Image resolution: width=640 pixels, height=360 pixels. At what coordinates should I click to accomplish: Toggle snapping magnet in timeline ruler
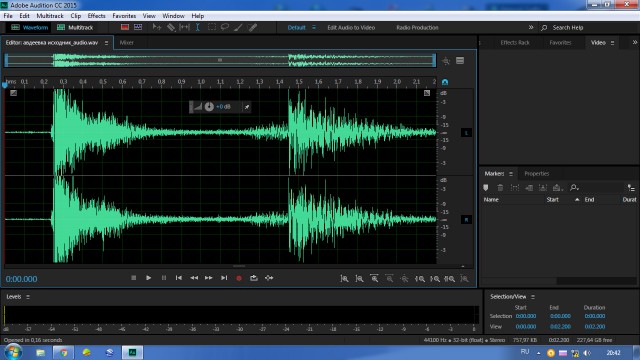445,82
